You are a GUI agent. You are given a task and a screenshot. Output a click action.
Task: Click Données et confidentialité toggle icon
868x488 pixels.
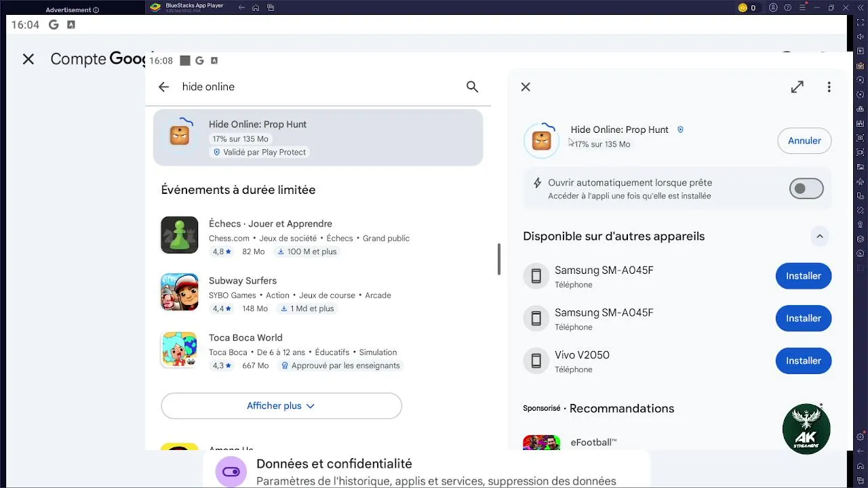(x=231, y=472)
